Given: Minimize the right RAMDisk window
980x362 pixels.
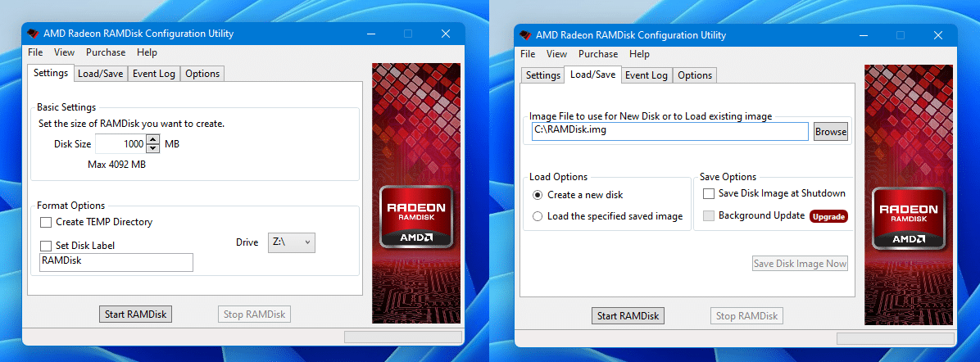Looking at the screenshot, I should click(x=863, y=35).
